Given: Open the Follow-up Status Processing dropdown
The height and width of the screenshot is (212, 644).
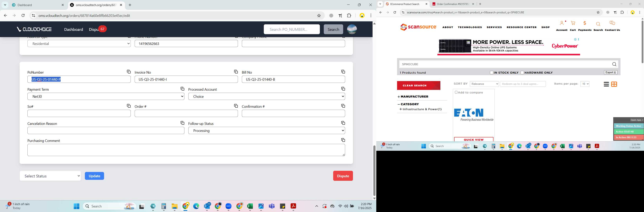Looking at the screenshot, I should point(267,130).
